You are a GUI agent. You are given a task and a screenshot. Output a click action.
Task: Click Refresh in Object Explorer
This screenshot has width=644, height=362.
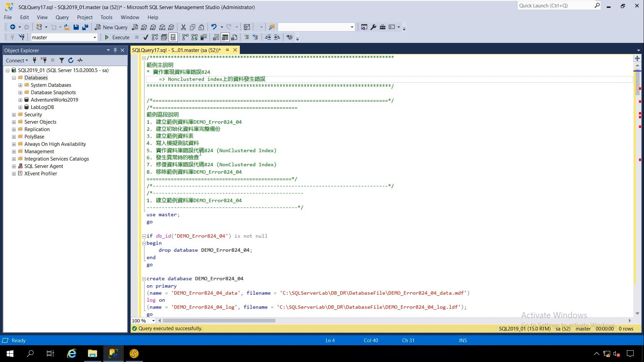click(x=71, y=60)
